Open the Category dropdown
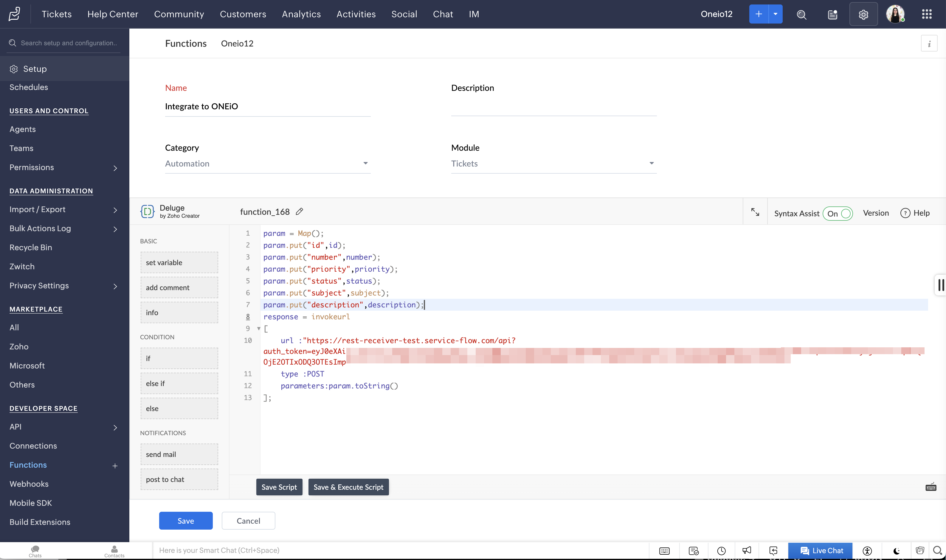946x560 pixels. click(268, 164)
